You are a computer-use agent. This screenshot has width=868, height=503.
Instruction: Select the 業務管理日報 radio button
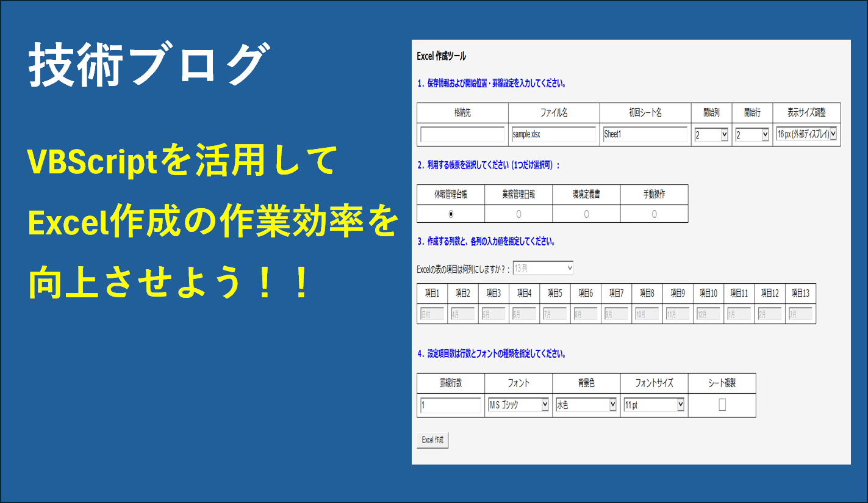point(518,214)
